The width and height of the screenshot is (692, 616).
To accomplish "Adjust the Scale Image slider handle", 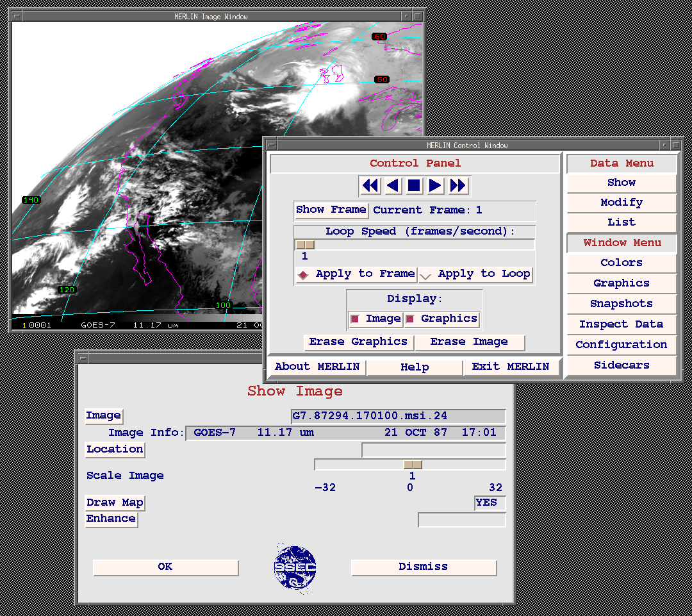I will [413, 465].
